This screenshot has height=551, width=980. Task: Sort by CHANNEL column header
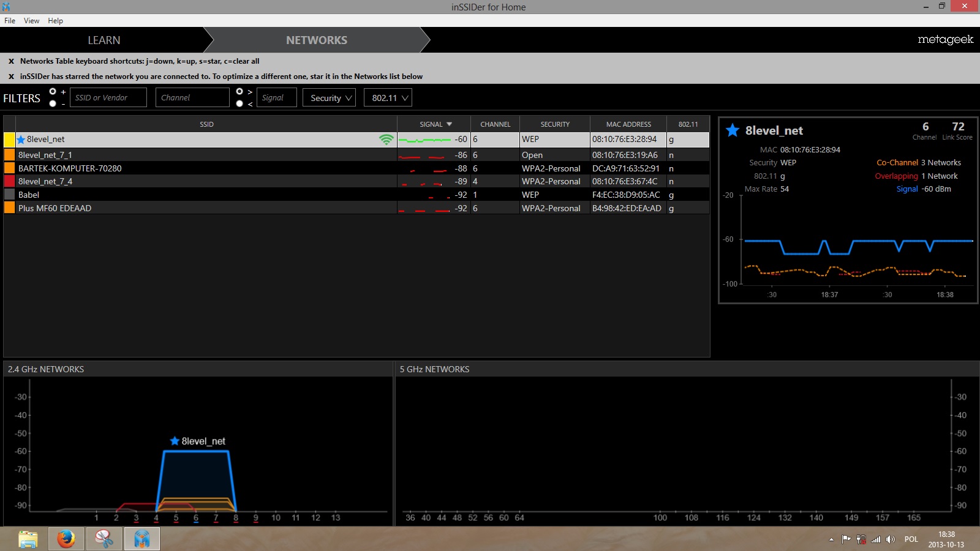(x=495, y=124)
